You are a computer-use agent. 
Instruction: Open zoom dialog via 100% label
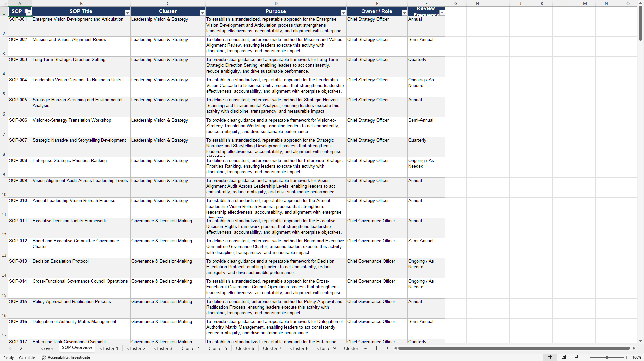[x=637, y=357]
